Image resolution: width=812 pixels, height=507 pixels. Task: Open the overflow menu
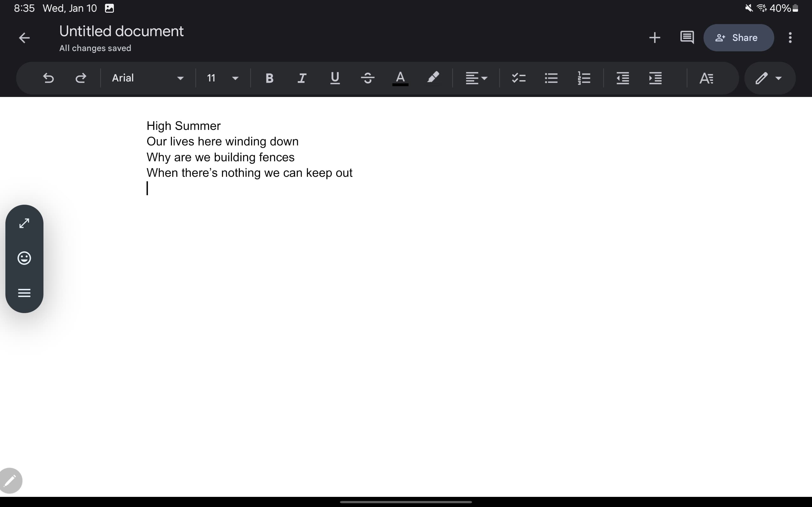pos(790,38)
